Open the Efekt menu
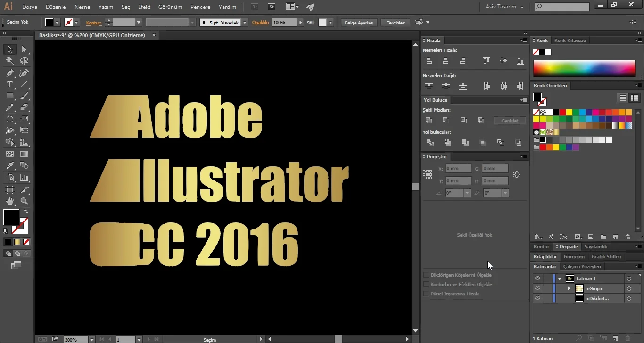The image size is (644, 343). (144, 7)
